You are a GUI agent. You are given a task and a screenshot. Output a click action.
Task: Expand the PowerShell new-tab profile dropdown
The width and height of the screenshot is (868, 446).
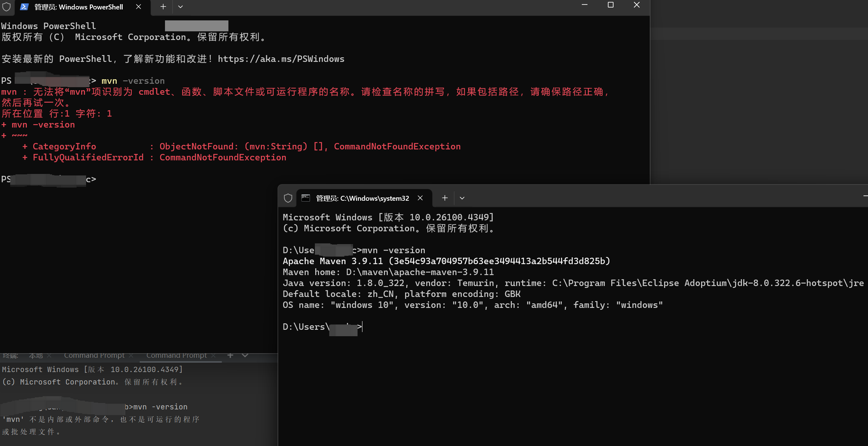180,7
